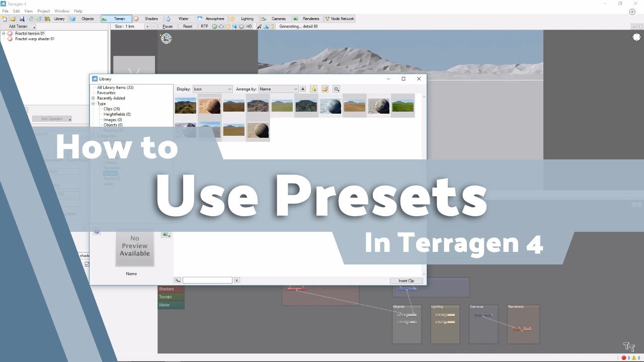This screenshot has width=644, height=362.
Task: Click the Water droplet icon
Action: 168,19
